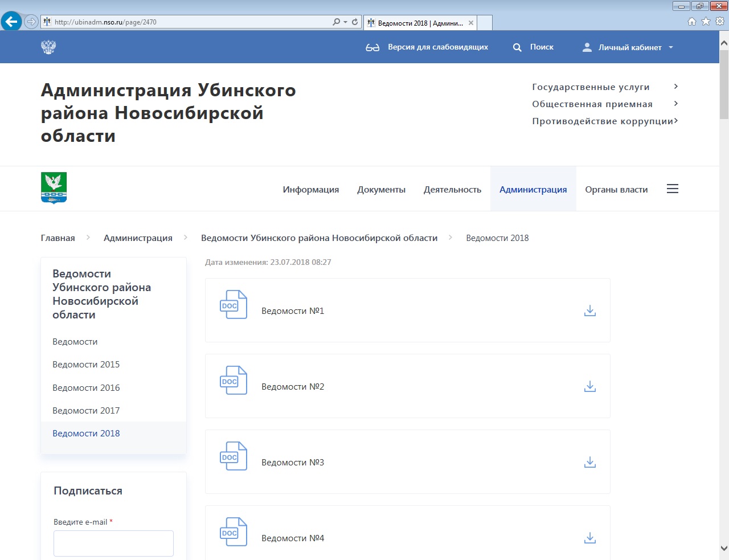Viewport: 729px width, 560px height.
Task: Download Ведомости №3 via the download icon
Action: click(590, 462)
